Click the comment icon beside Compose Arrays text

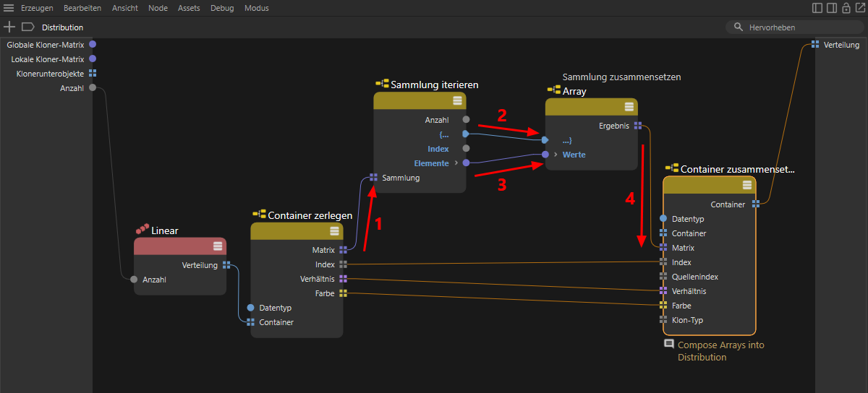[x=669, y=345]
